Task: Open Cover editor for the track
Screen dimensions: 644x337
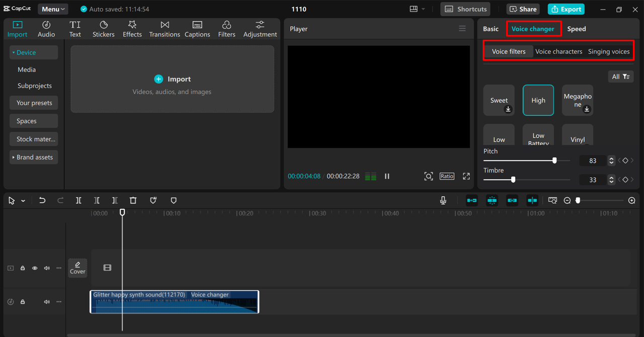Action: pyautogui.click(x=77, y=268)
